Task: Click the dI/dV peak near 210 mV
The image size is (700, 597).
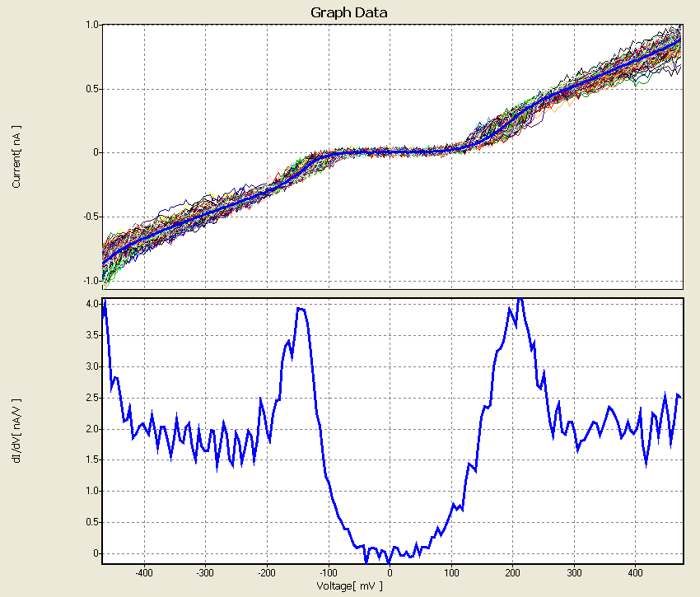Action: (x=519, y=301)
